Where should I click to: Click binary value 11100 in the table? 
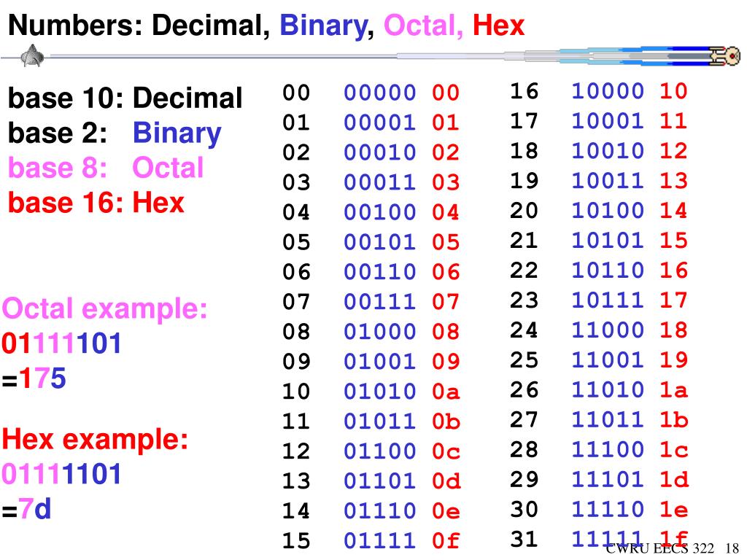pyautogui.click(x=608, y=449)
